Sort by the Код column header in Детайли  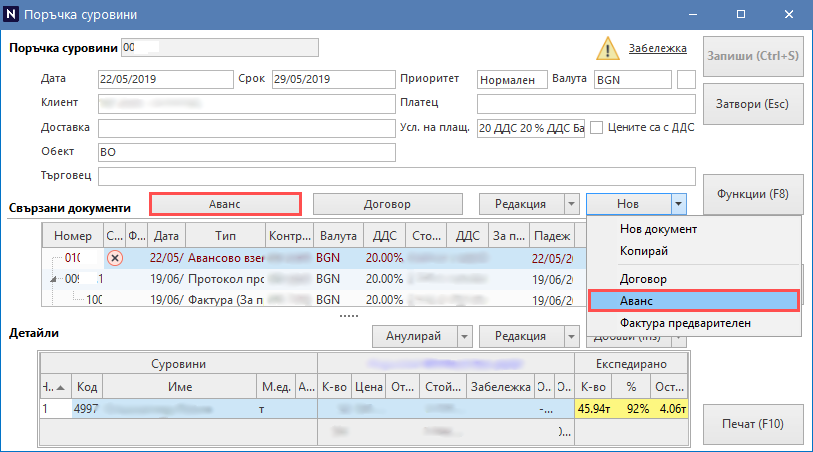click(87, 387)
